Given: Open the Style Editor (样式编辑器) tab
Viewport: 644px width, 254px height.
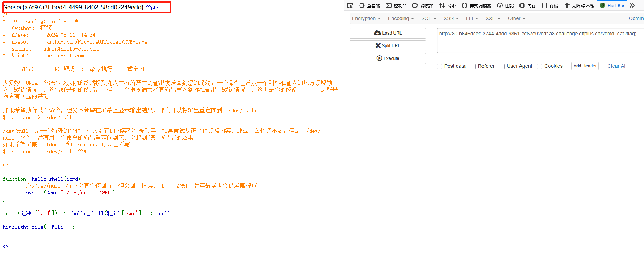Looking at the screenshot, I should coord(476,5).
